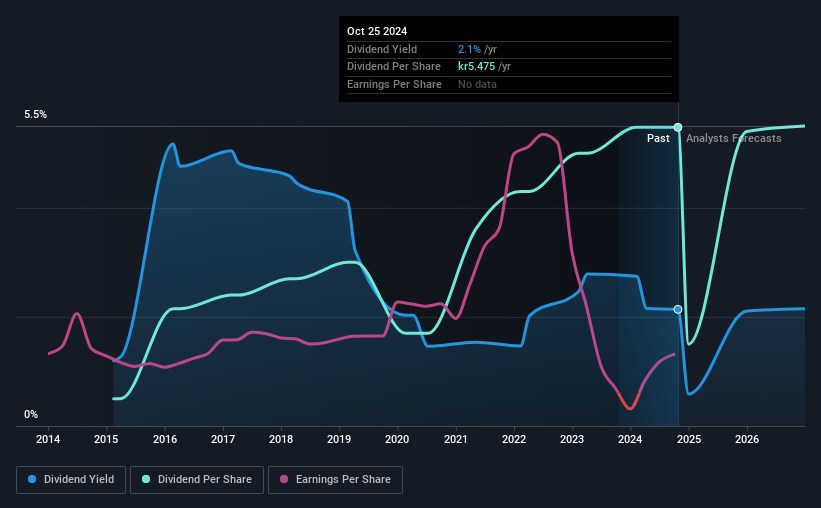Click the Analysts Forecasts label
The width and height of the screenshot is (821, 508).
(734, 138)
